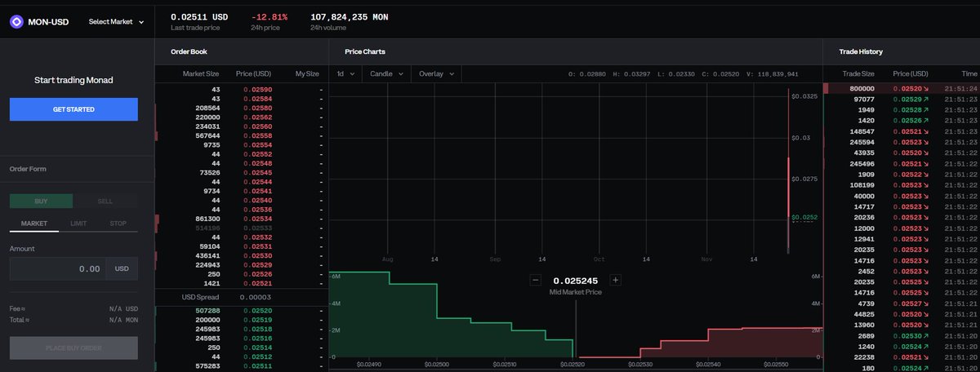980x372 pixels.
Task: Click the MON-USD market logo icon
Action: click(x=16, y=22)
